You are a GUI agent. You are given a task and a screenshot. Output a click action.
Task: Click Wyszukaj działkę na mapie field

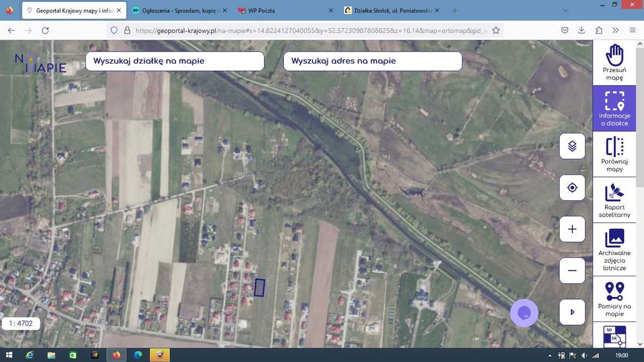[x=175, y=61]
